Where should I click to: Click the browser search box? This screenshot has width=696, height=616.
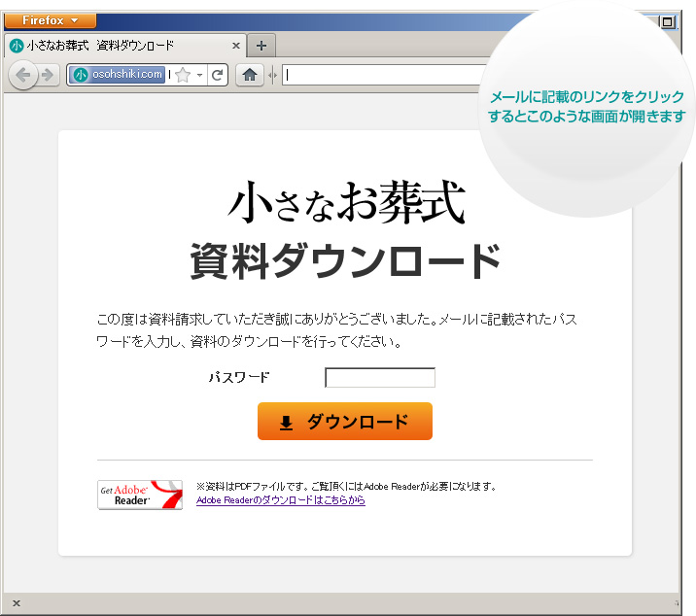tap(384, 75)
